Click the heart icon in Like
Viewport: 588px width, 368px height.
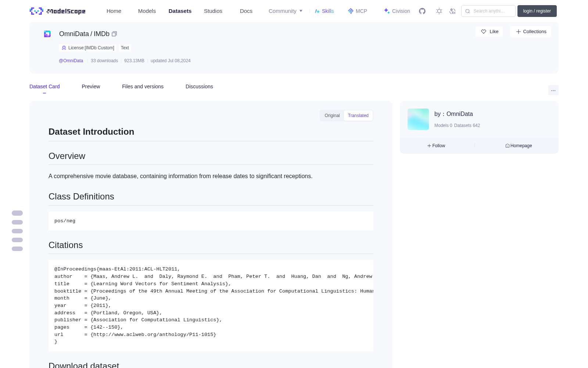pyautogui.click(x=484, y=32)
